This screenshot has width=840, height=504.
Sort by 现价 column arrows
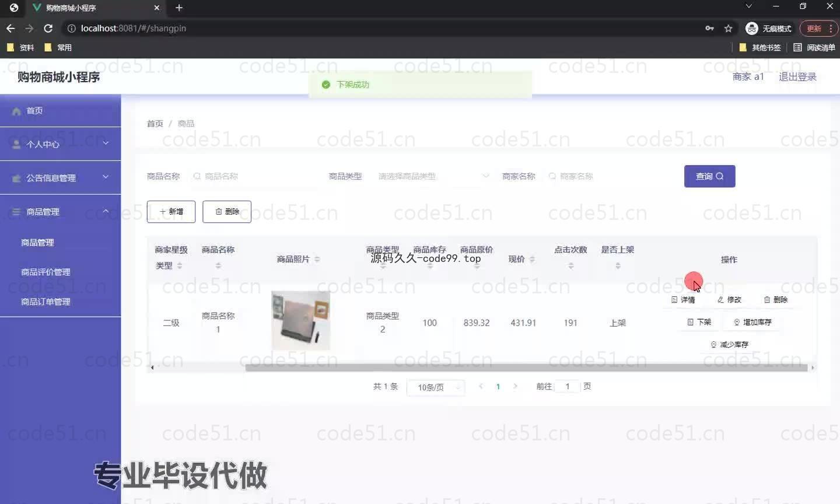tap(532, 259)
